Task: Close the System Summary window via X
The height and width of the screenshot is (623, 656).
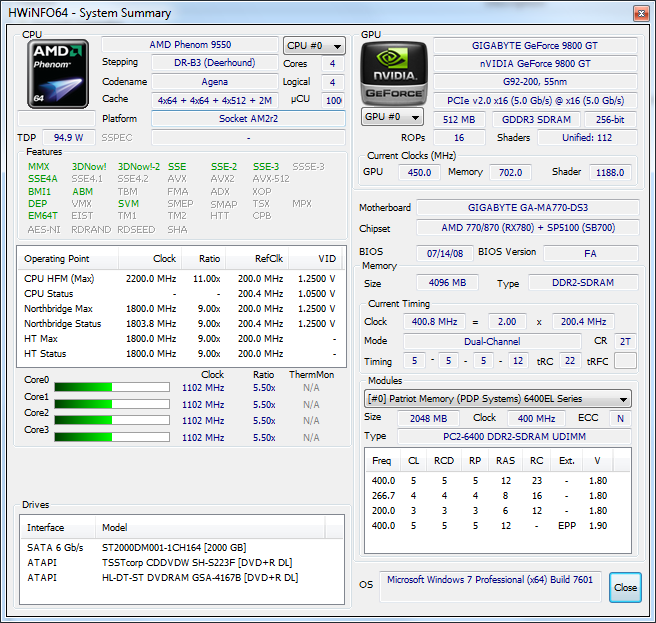Action: [x=641, y=14]
